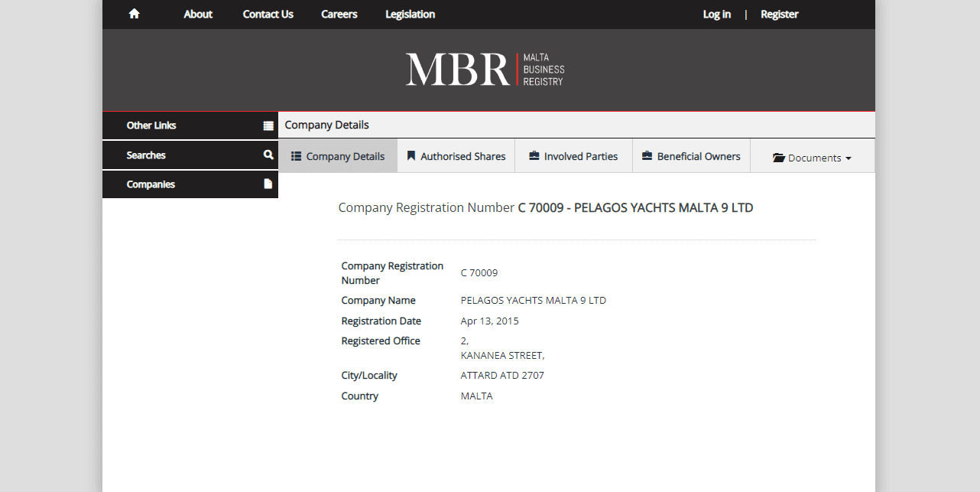Screen dimensions: 980x492
Task: Click the grid icon beside Other Links
Action: [268, 125]
